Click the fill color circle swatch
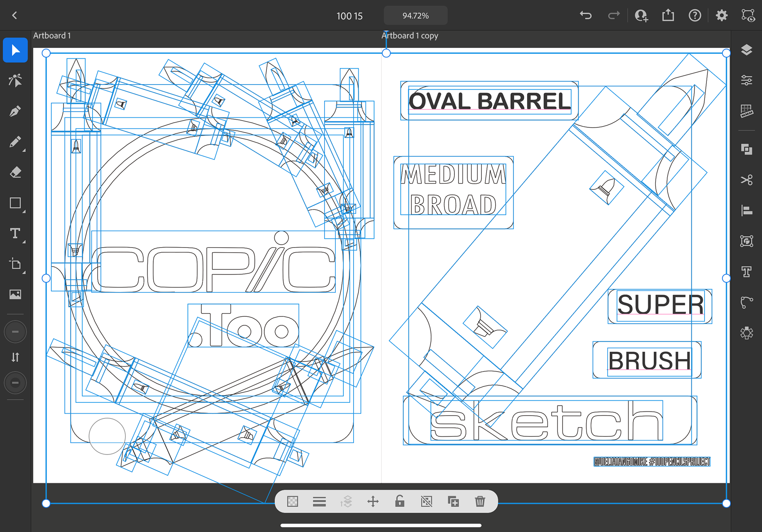The image size is (762, 532). [15, 332]
